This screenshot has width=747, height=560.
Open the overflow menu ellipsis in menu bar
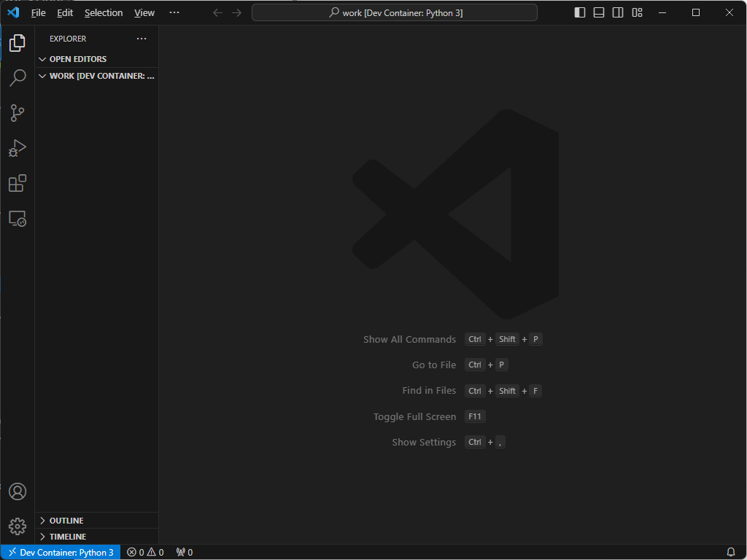[x=174, y=13]
